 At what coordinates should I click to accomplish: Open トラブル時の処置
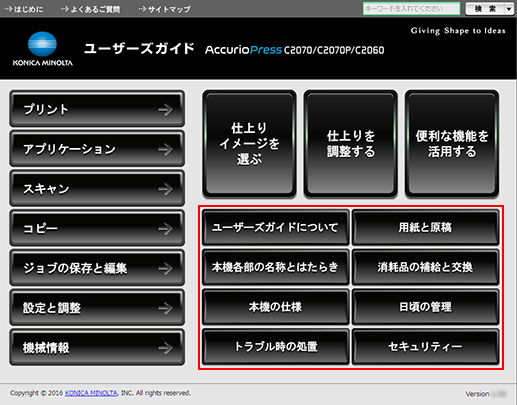pos(276,346)
